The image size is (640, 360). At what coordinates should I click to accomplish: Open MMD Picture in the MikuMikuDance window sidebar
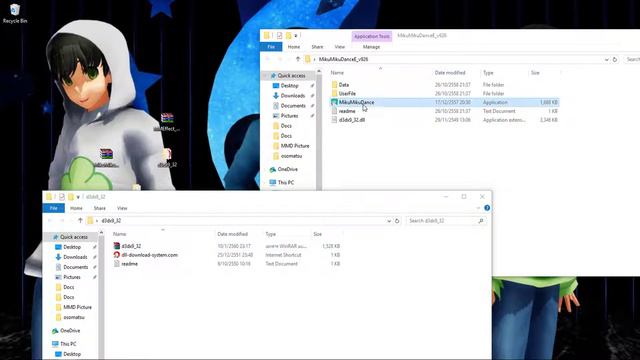(x=295, y=146)
